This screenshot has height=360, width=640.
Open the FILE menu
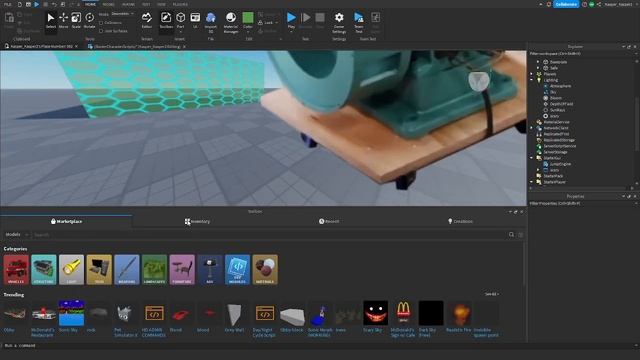tap(7, 4)
